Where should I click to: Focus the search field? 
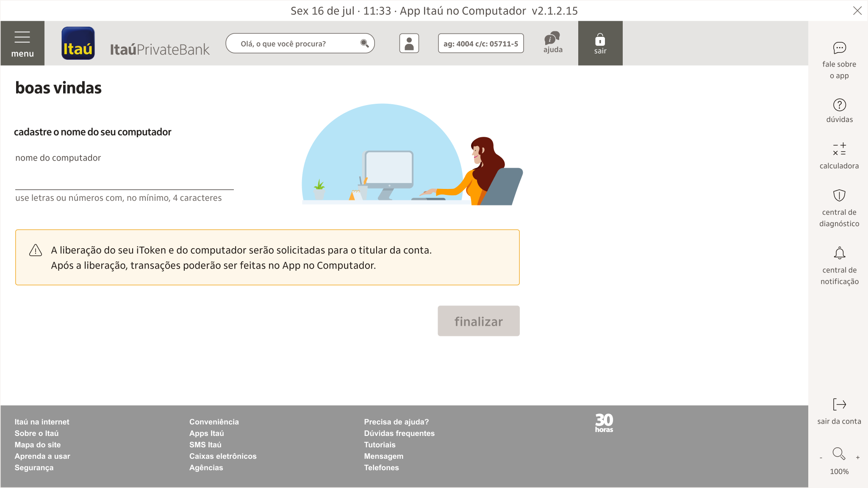[x=300, y=43]
